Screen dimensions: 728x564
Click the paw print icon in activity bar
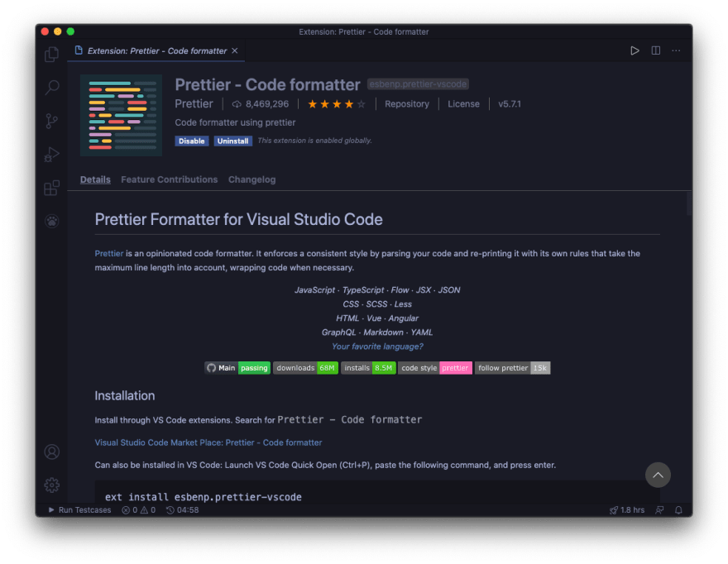coord(51,221)
